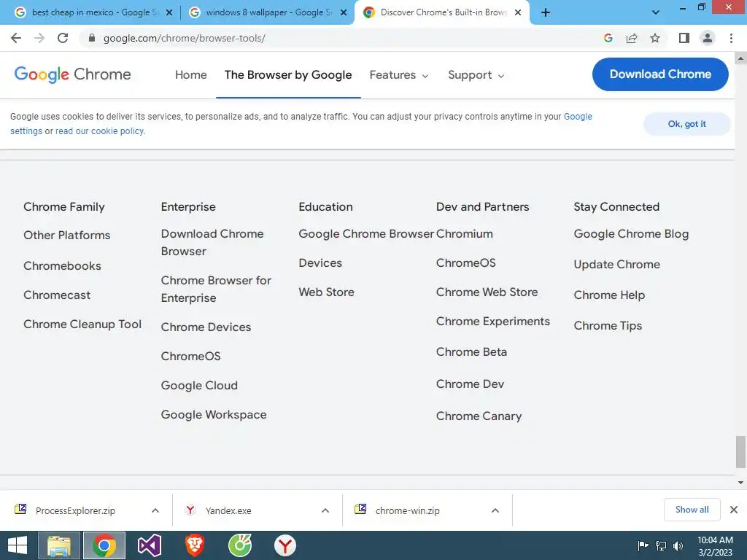This screenshot has height=560, width=747.
Task: Open the downloaded Yandex.exe file
Action: (228, 510)
